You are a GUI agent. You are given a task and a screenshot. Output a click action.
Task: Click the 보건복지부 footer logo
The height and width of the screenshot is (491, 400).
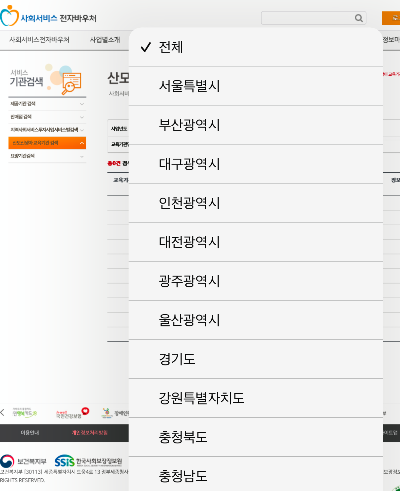tap(23, 461)
